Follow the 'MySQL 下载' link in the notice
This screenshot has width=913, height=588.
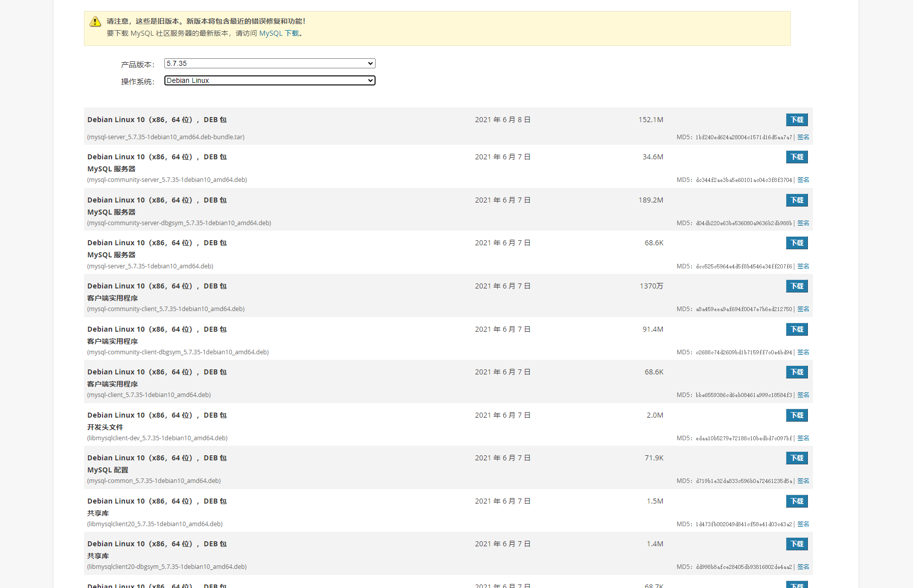point(279,33)
